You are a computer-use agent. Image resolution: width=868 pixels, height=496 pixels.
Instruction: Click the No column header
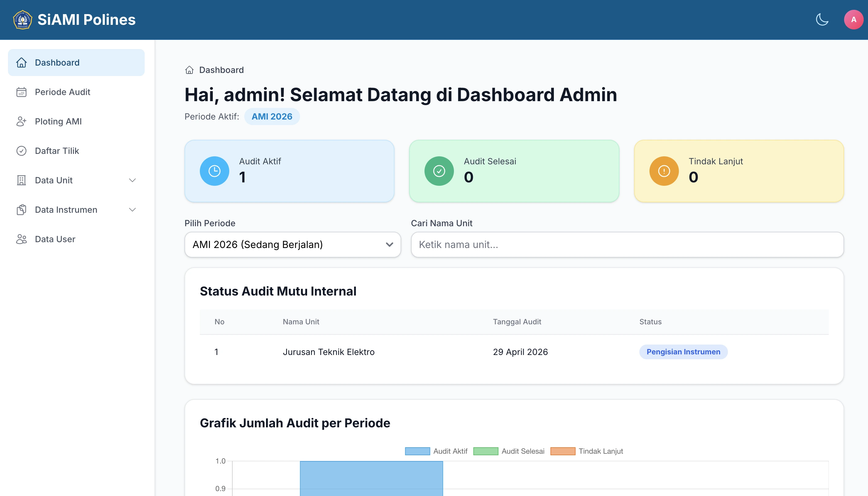tap(219, 322)
